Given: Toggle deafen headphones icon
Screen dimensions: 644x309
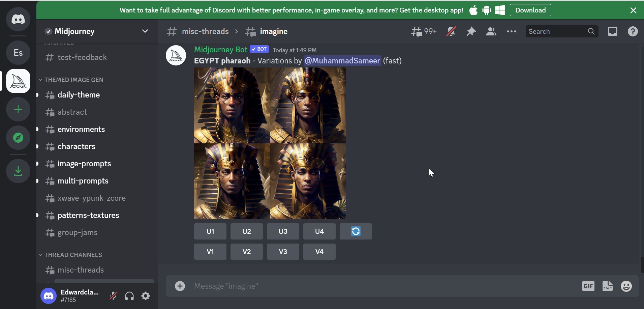Looking at the screenshot, I should [x=129, y=296].
